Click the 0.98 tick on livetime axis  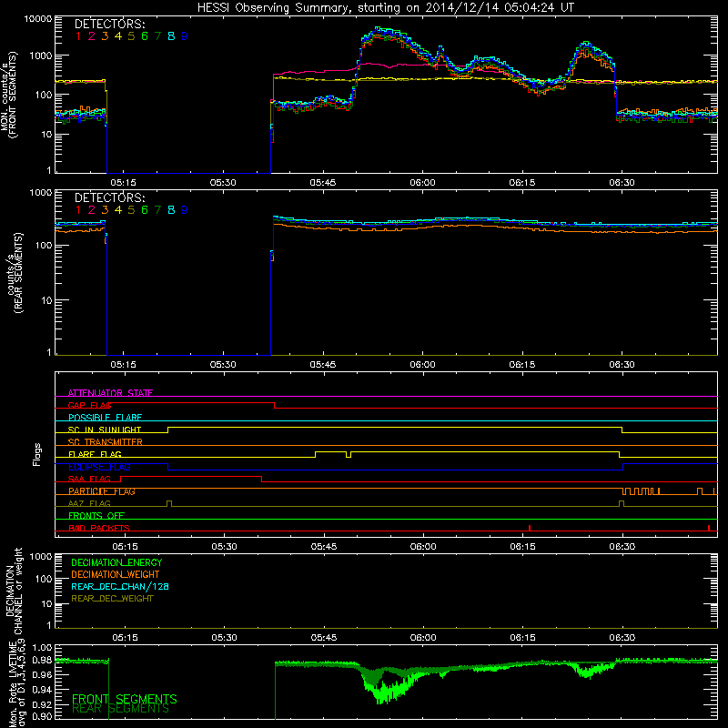[42, 661]
